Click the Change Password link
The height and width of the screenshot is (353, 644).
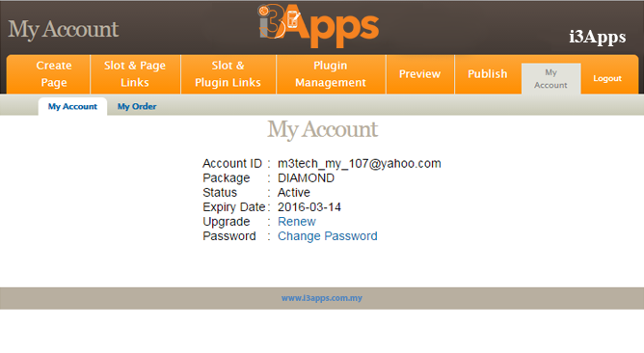(x=328, y=236)
